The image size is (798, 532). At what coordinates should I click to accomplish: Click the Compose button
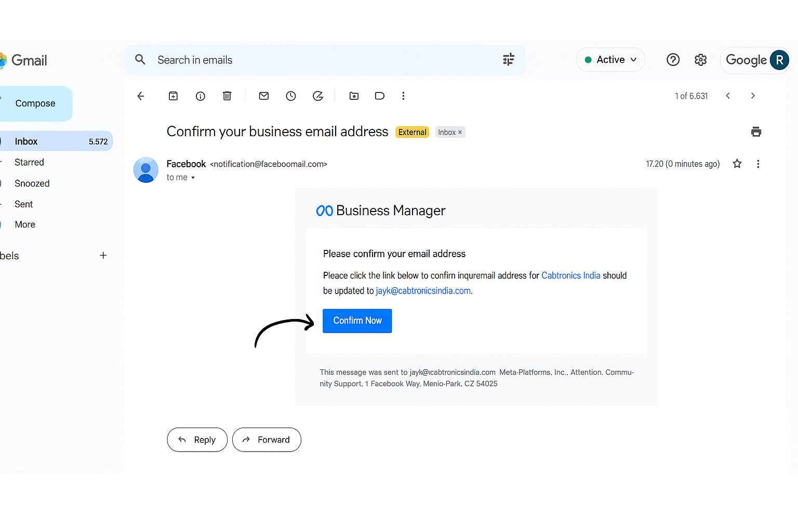[x=35, y=103]
